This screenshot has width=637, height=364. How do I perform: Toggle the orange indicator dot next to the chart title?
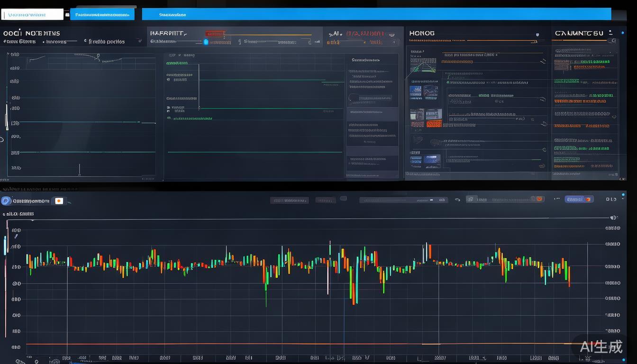click(59, 200)
